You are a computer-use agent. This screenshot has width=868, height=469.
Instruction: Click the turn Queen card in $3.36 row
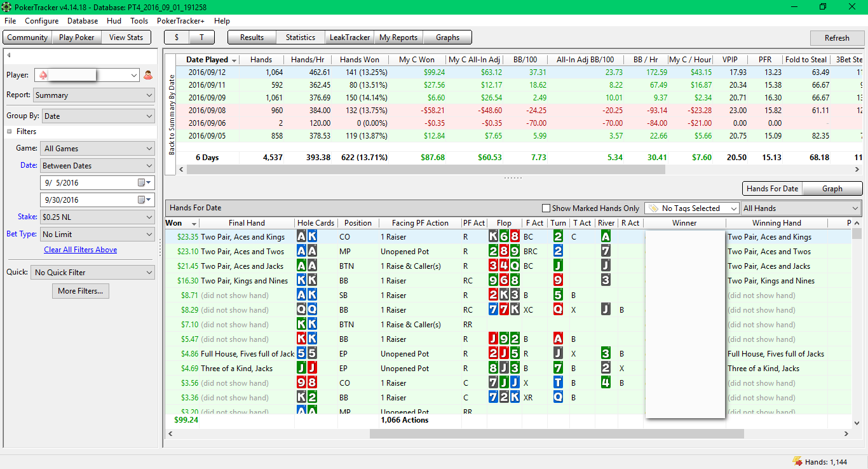tap(558, 397)
